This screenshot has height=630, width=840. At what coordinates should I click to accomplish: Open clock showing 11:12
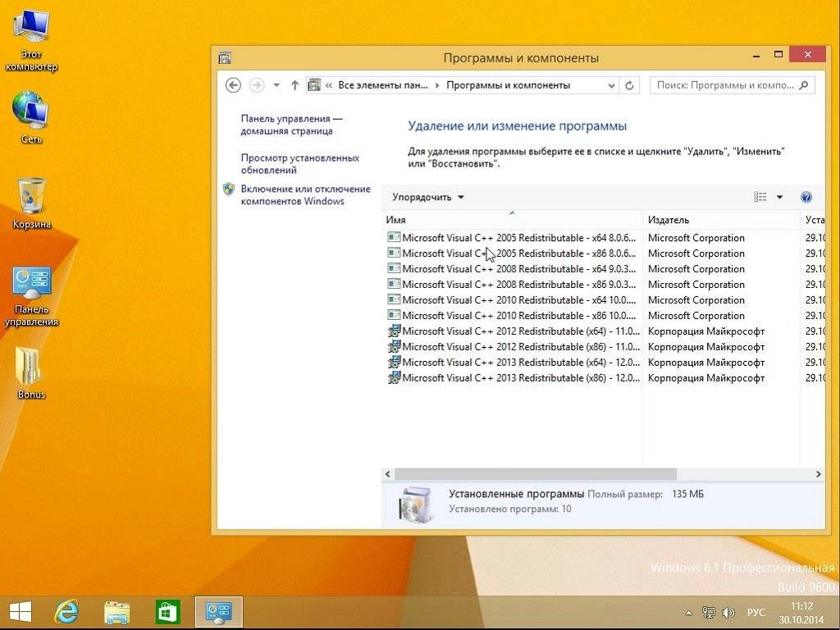tap(801, 613)
